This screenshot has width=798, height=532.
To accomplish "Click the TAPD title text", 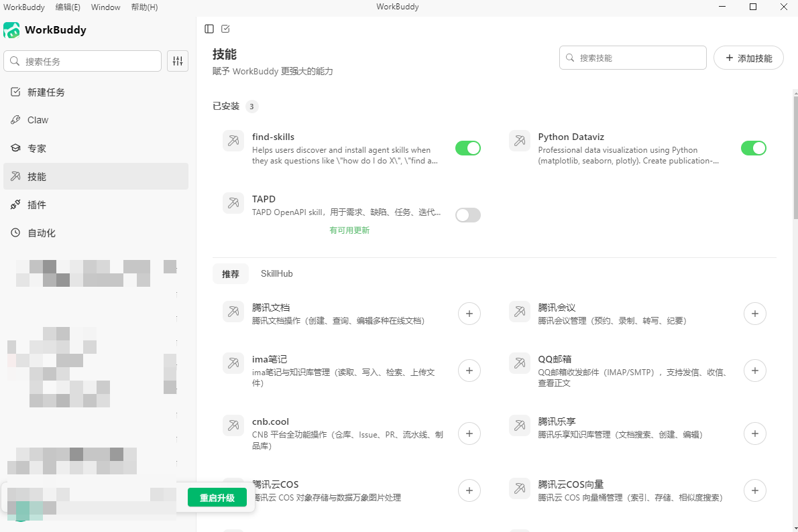I will point(264,199).
